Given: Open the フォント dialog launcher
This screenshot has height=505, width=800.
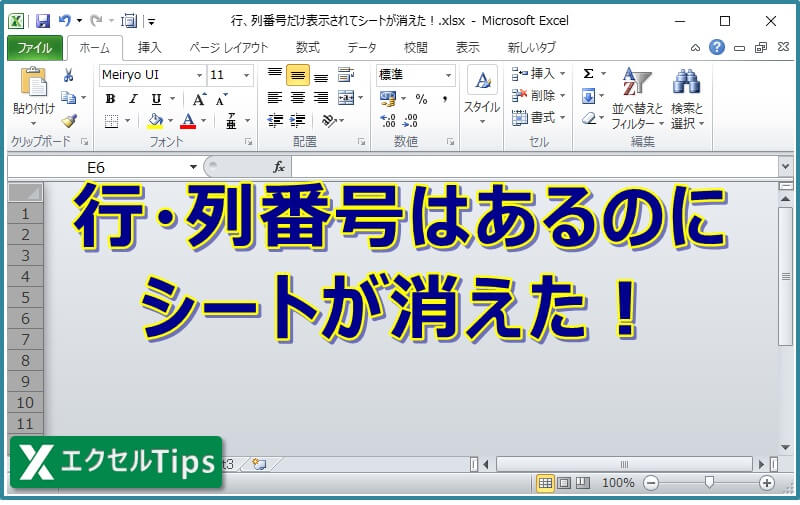Looking at the screenshot, I should coord(248,142).
